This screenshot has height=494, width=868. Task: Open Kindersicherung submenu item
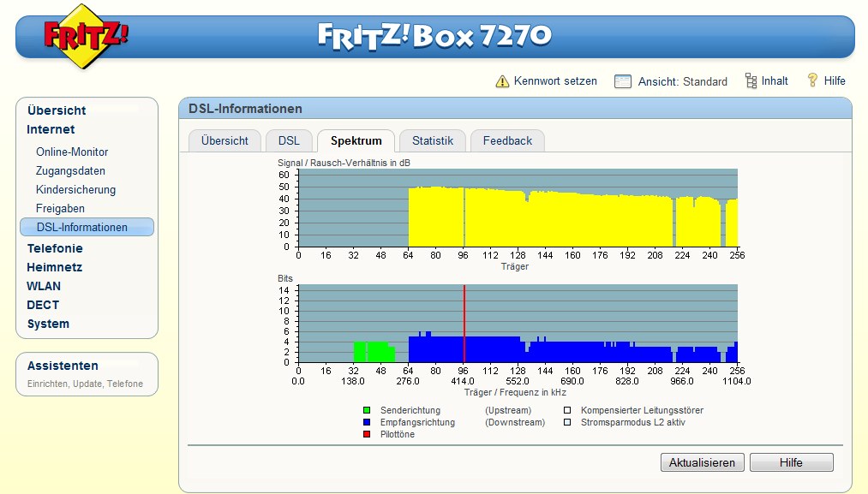click(x=76, y=190)
